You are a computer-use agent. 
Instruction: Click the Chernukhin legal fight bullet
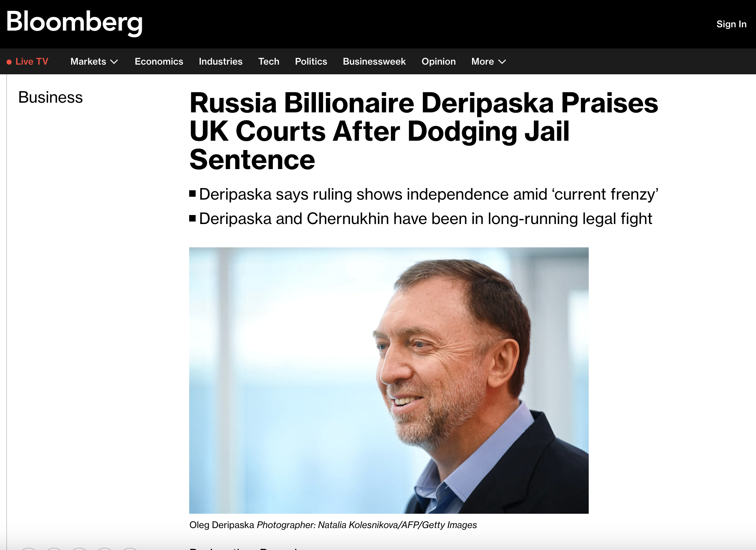[x=425, y=219]
